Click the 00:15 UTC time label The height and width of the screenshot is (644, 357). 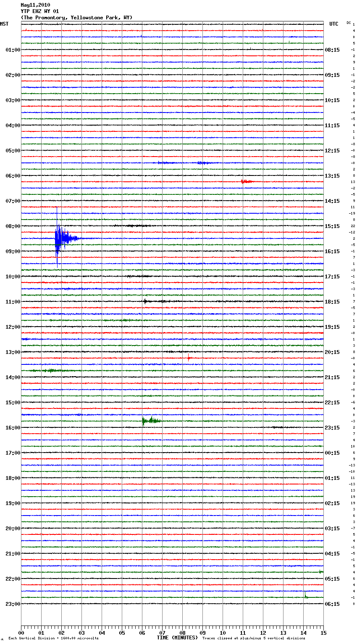tap(332, 453)
